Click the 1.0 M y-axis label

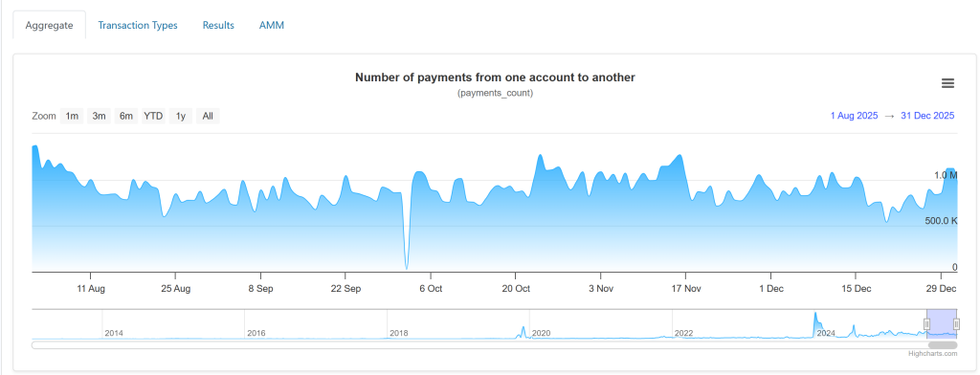click(946, 175)
